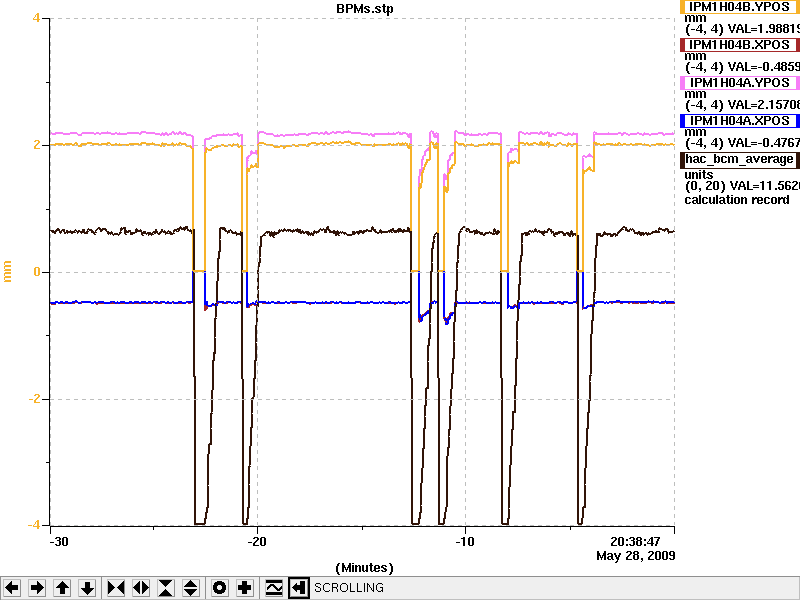Click the 'units' label under hac_bcm_average
800x600 pixels.
(698, 174)
